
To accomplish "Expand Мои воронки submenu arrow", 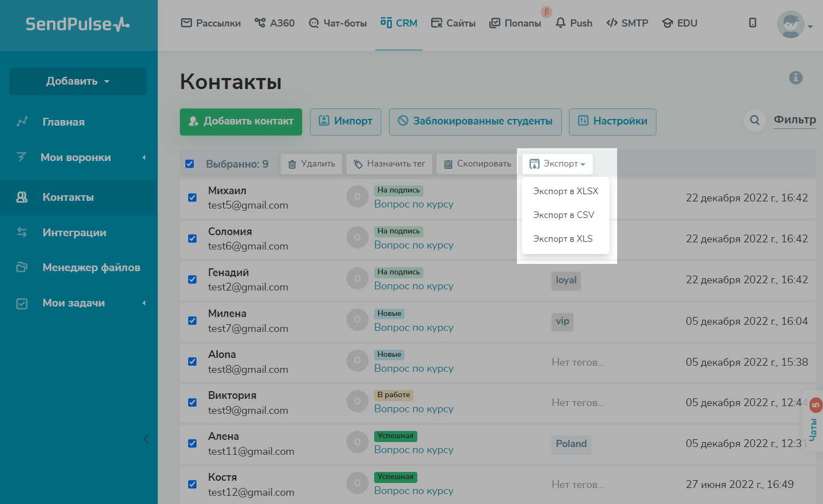I will click(x=144, y=157).
